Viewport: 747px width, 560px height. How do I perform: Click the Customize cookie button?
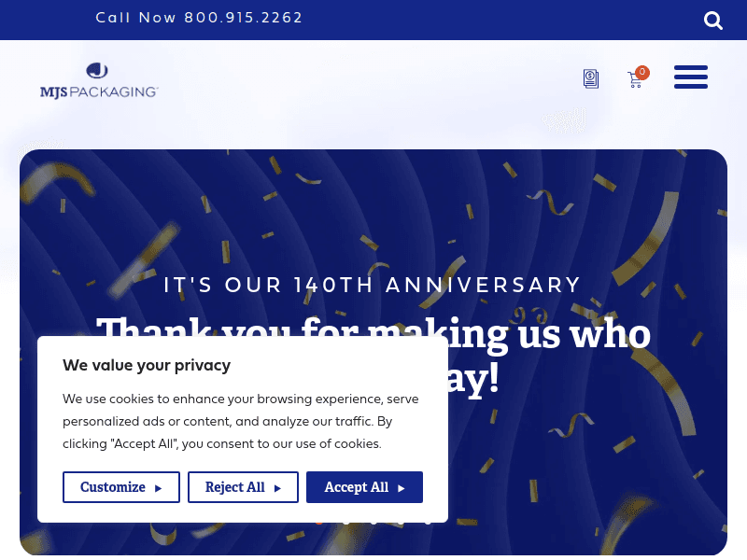click(120, 487)
